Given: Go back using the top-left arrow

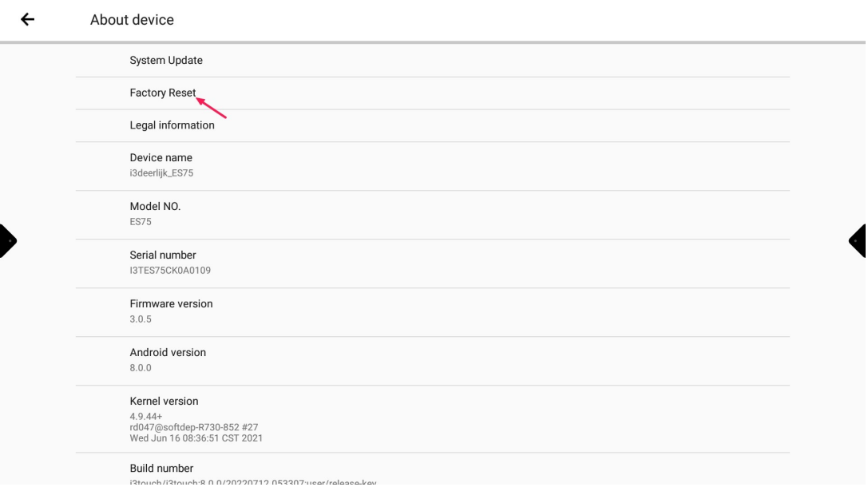Looking at the screenshot, I should click(28, 19).
